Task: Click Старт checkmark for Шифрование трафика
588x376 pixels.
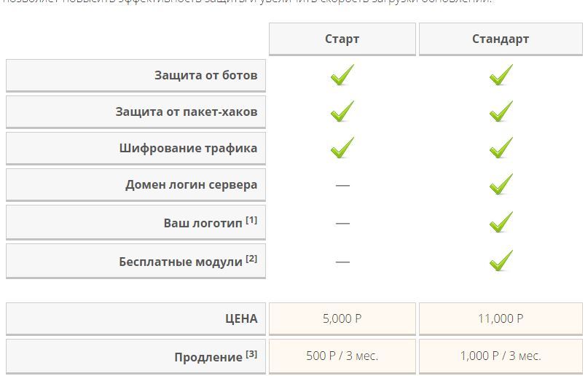Action: pos(342,148)
